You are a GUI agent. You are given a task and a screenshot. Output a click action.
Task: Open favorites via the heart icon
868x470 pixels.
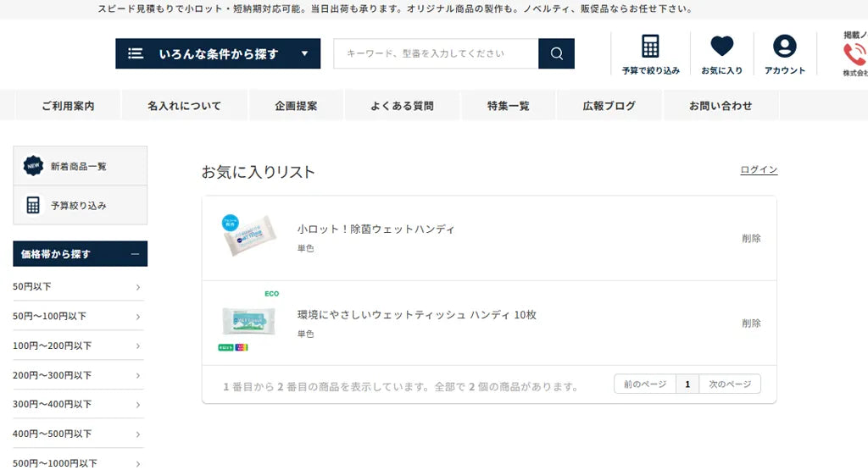click(721, 47)
